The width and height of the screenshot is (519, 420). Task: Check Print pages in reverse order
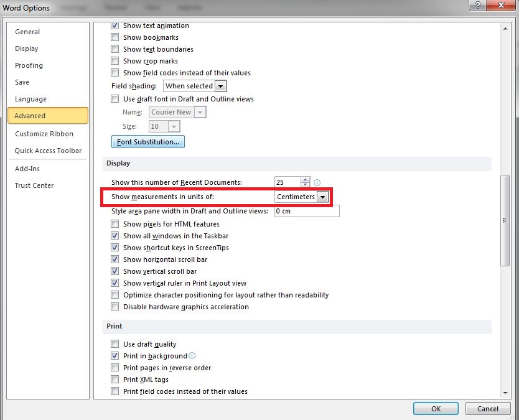[x=115, y=368]
